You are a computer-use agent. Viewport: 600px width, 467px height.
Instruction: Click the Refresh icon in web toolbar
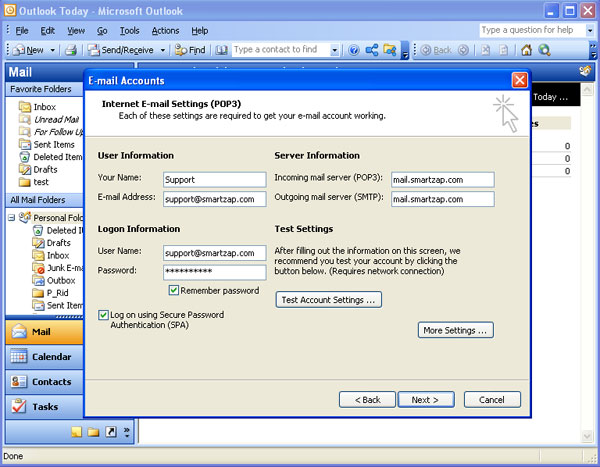(x=504, y=50)
